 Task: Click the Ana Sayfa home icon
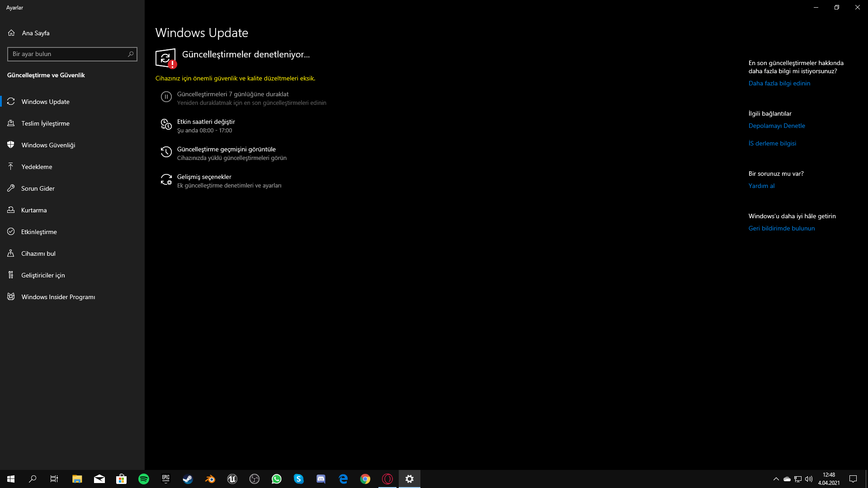(x=11, y=33)
